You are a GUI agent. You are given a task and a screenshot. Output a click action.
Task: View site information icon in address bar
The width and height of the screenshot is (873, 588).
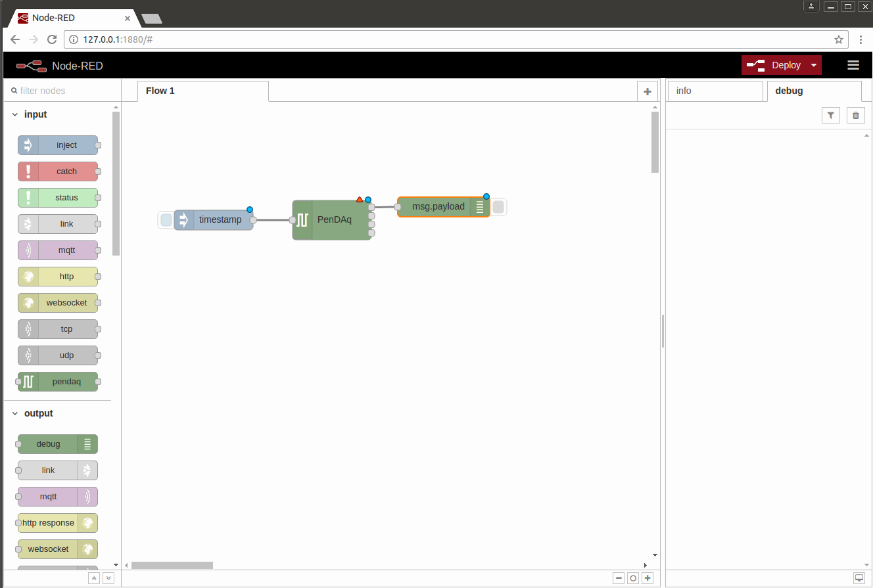74,39
